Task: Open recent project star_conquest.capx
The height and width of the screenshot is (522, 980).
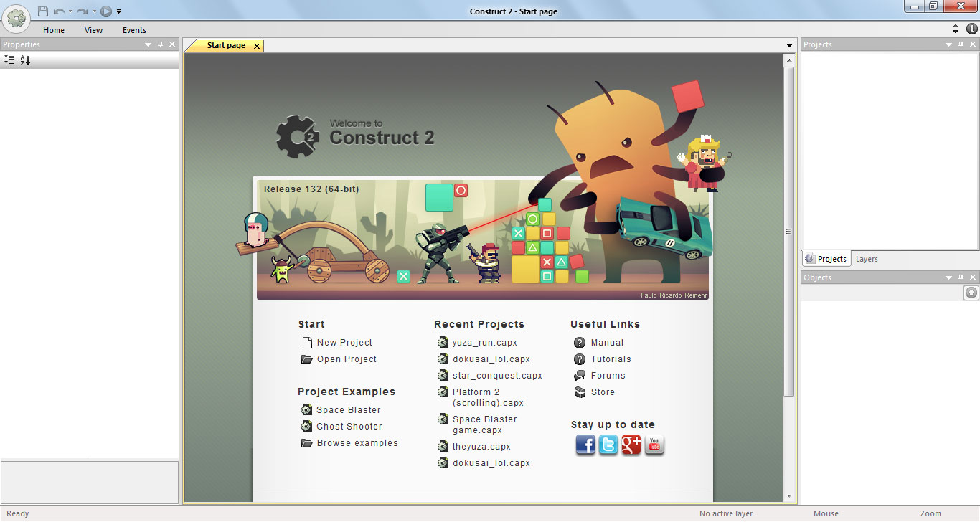Action: tap(497, 376)
